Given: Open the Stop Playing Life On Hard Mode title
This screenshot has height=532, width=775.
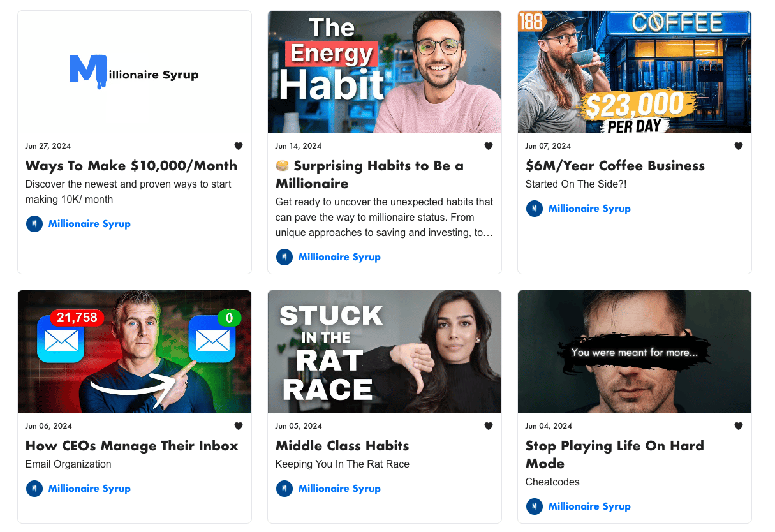Looking at the screenshot, I should click(x=615, y=455).
